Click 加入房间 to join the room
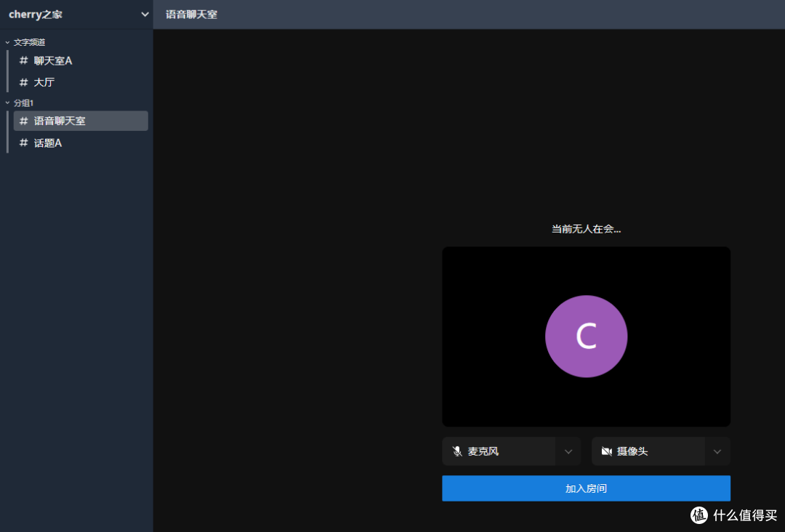The height and width of the screenshot is (532, 785). [x=586, y=488]
